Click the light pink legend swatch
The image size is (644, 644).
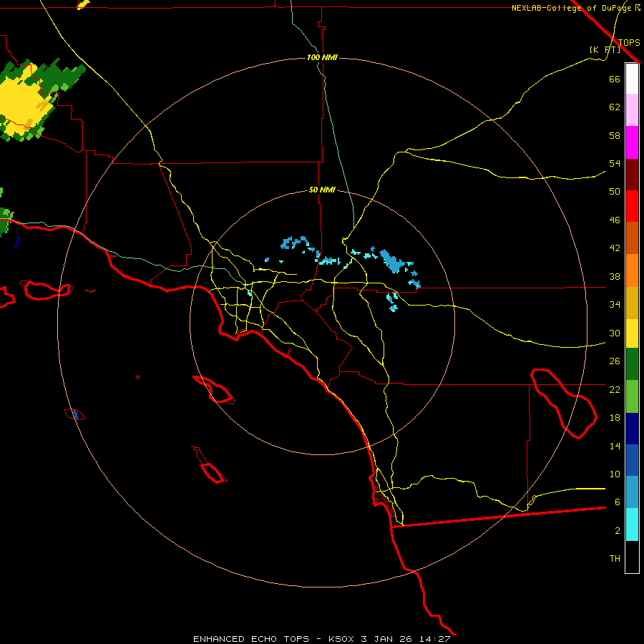[x=632, y=110]
